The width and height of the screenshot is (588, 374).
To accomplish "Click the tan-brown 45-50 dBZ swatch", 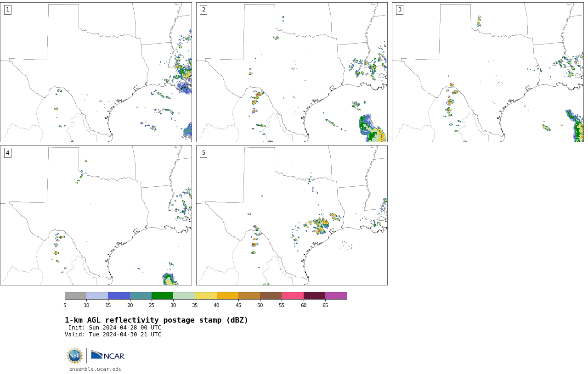I will click(x=249, y=296).
